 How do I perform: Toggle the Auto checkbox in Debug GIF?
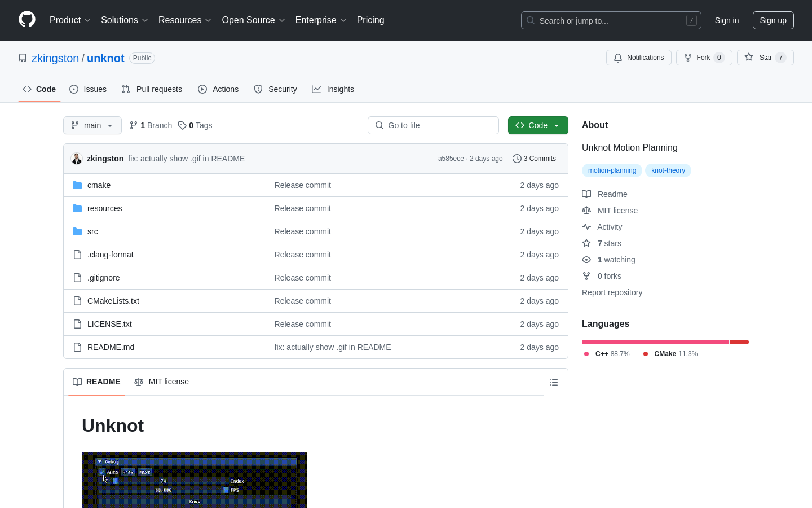click(102, 472)
